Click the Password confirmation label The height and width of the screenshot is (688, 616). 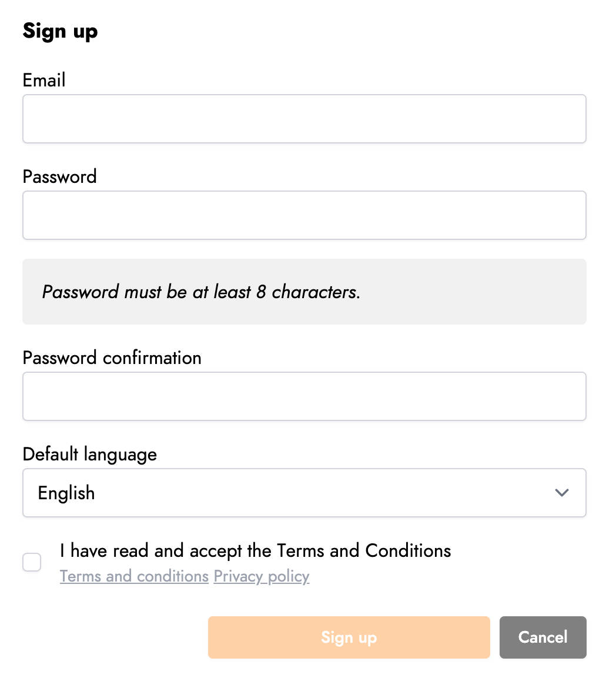[x=112, y=358]
